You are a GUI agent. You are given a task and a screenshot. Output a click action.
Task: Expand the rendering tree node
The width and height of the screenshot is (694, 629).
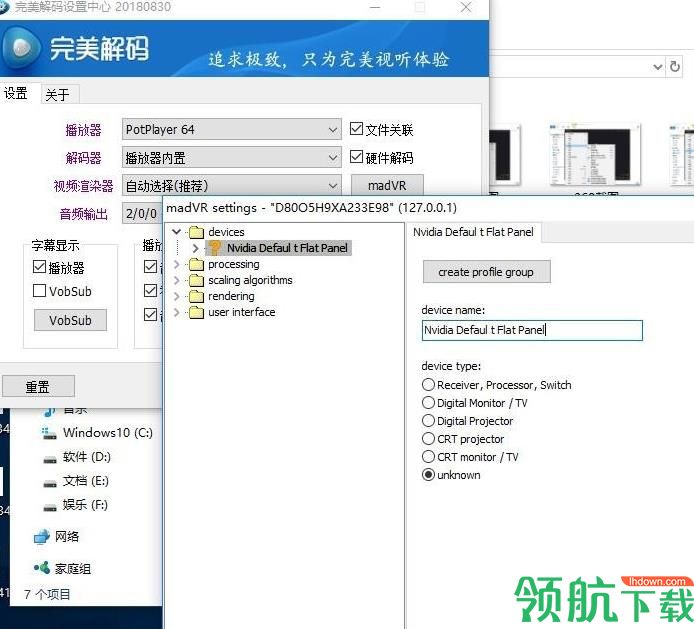point(177,296)
